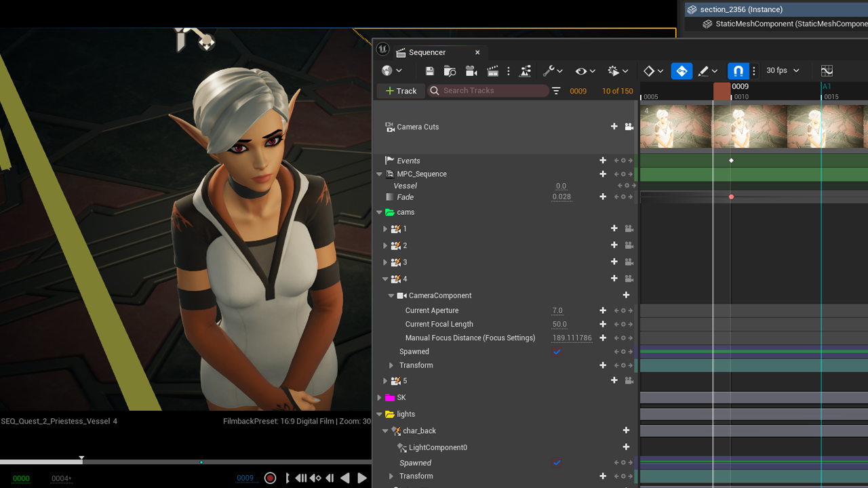Uncheck Spawned checkbox under camera 4
This screenshot has height=488, width=868.
557,352
